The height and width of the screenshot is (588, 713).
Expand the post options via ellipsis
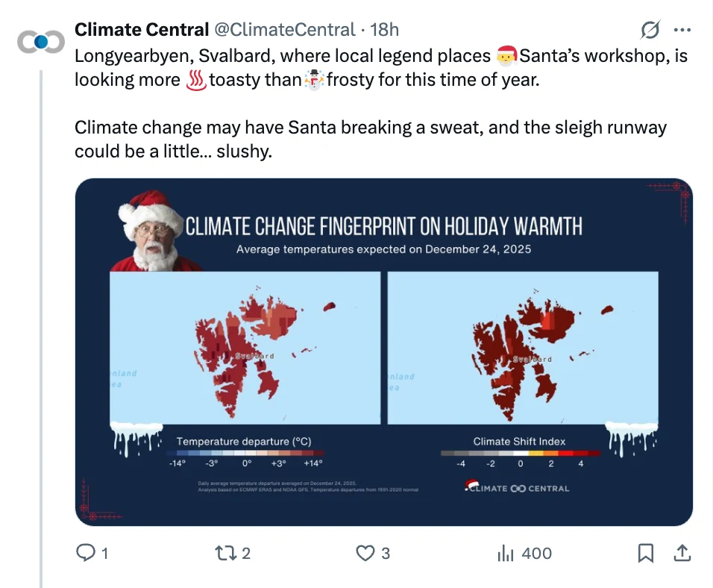[683, 29]
